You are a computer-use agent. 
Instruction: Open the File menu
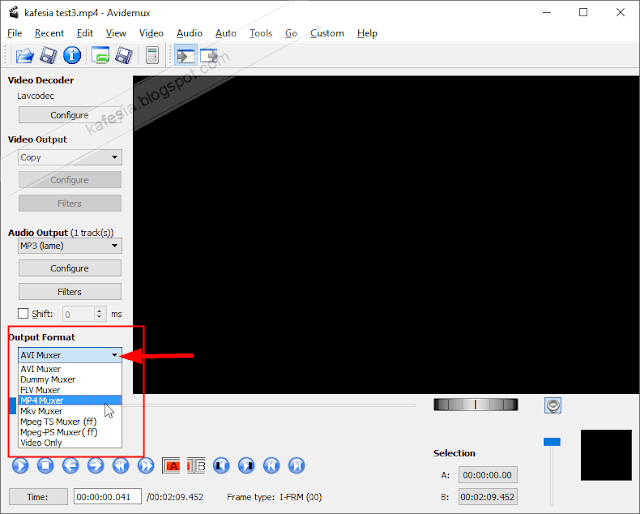point(15,33)
